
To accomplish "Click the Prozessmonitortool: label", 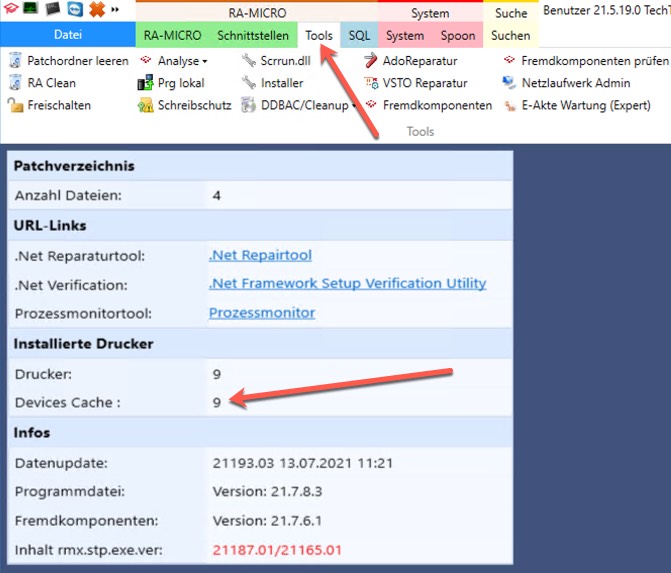I will [x=83, y=314].
